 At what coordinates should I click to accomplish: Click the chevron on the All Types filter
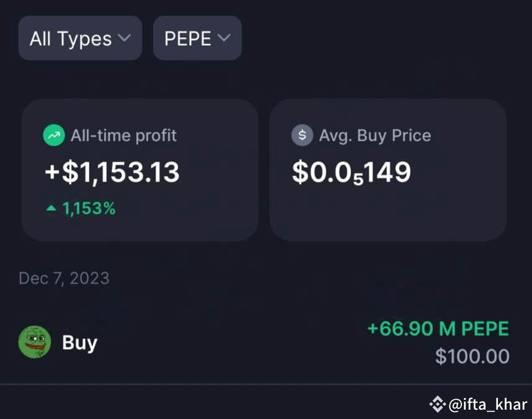pyautogui.click(x=125, y=38)
